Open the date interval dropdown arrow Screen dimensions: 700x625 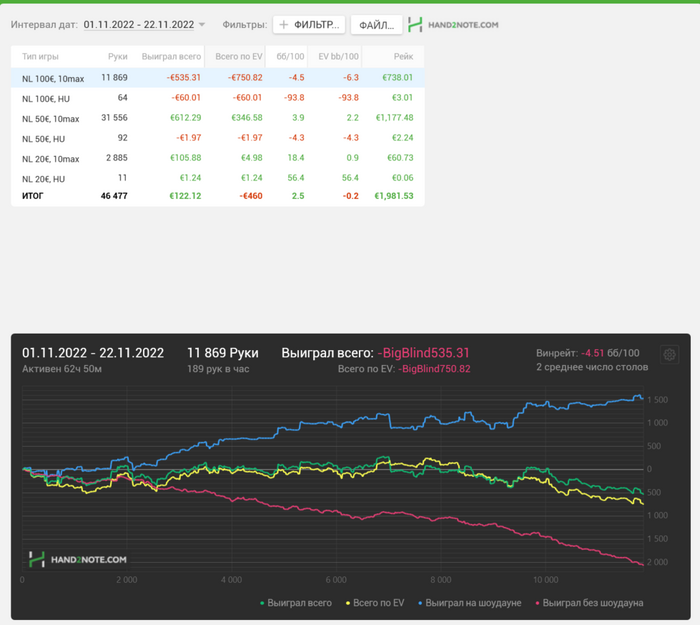[x=202, y=24]
